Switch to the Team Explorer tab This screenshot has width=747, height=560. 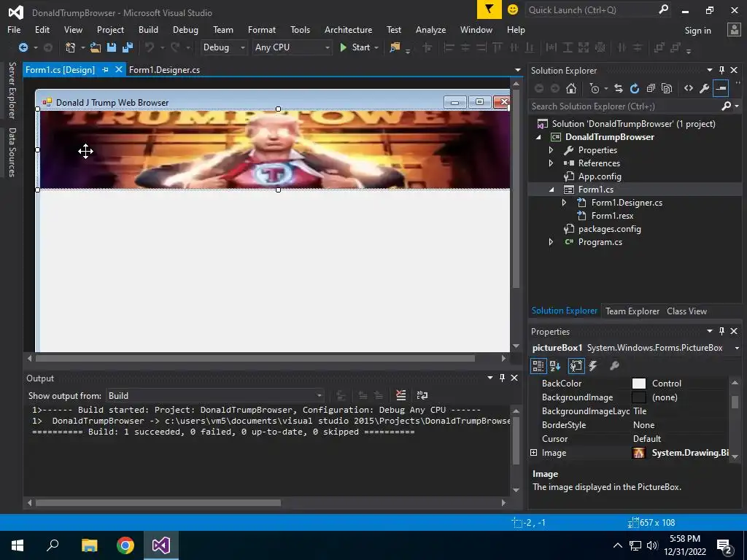click(632, 311)
